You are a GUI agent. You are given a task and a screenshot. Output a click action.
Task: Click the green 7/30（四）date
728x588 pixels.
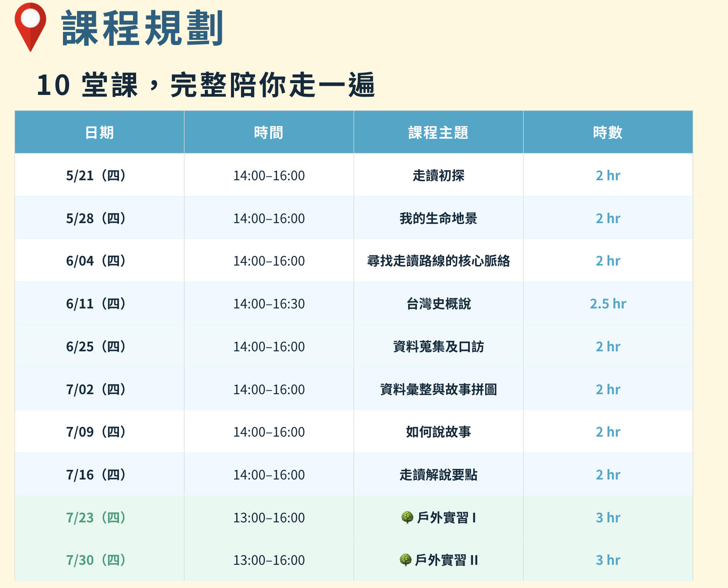coord(96,560)
